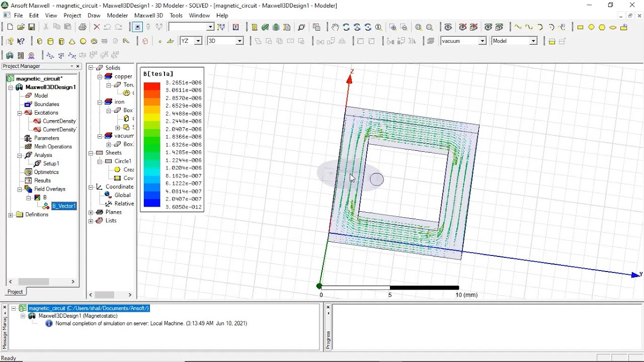Click the Draw Circle icon in top toolbar
Image resolution: width=644 pixels, height=362 pixels.
click(591, 27)
